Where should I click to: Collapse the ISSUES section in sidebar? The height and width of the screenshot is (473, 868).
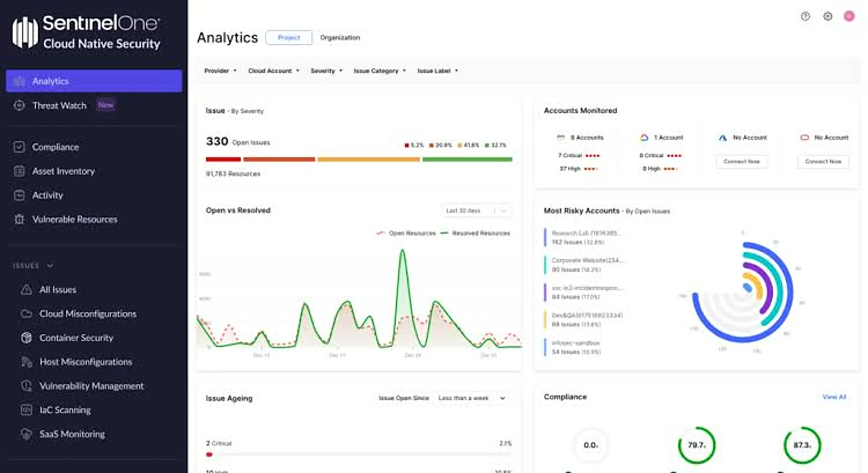click(x=33, y=265)
